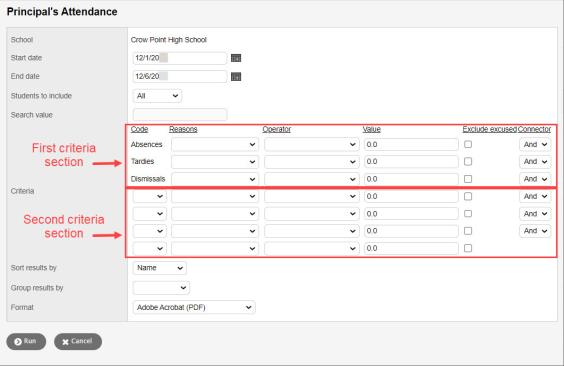Toggle the last criteria row's exclude excused checkbox

(468, 248)
